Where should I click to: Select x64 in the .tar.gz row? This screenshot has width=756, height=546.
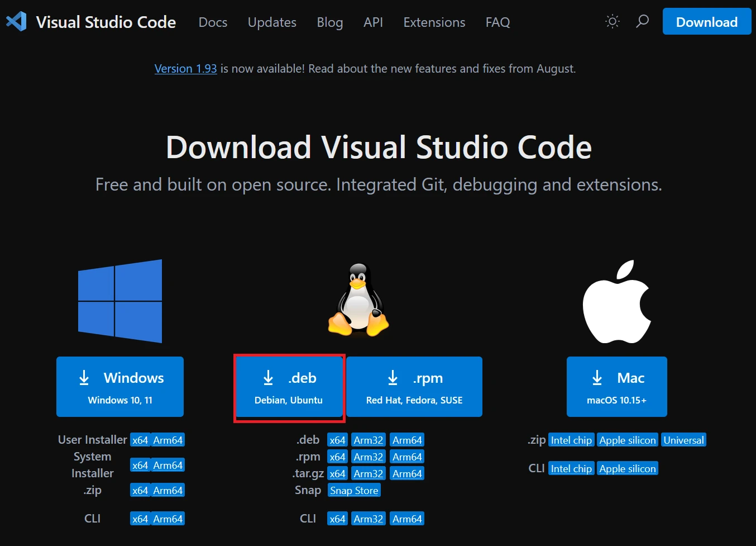337,474
